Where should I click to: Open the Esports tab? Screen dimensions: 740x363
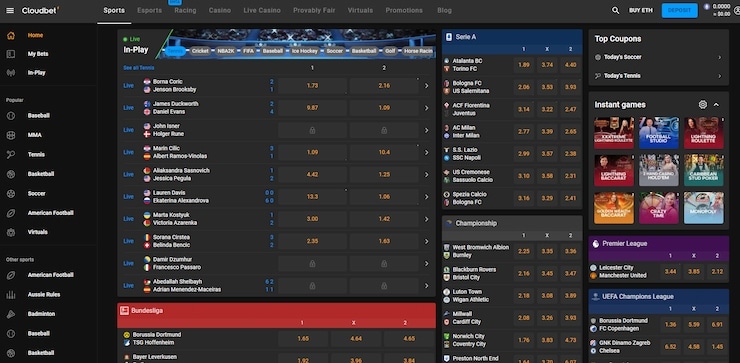point(150,10)
